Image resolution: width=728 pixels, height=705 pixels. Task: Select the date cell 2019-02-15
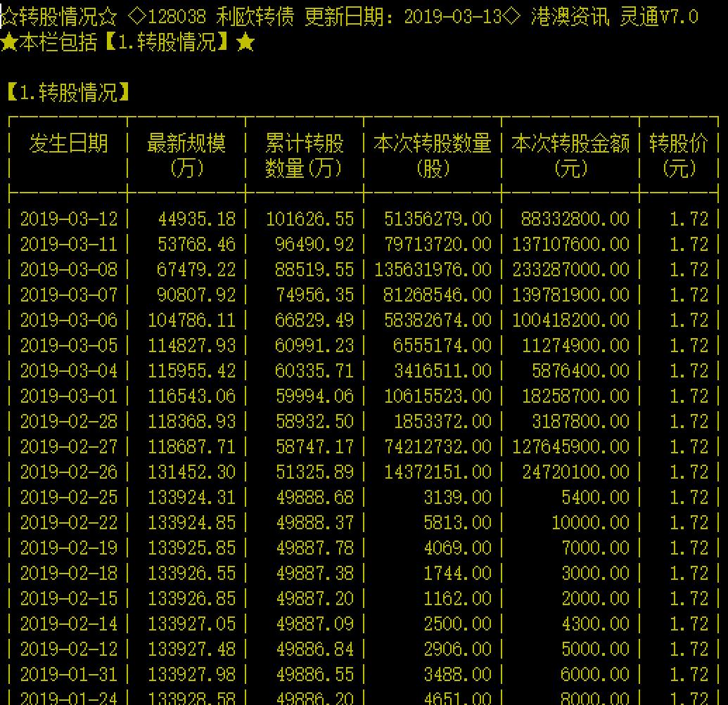coord(69,598)
